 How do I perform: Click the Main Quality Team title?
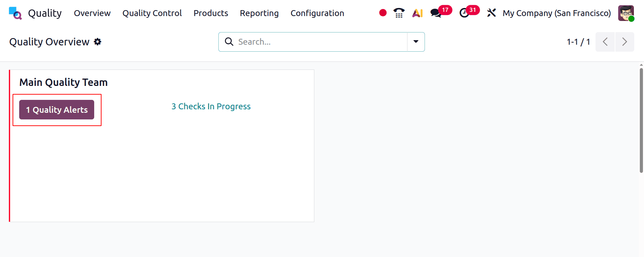click(x=63, y=82)
